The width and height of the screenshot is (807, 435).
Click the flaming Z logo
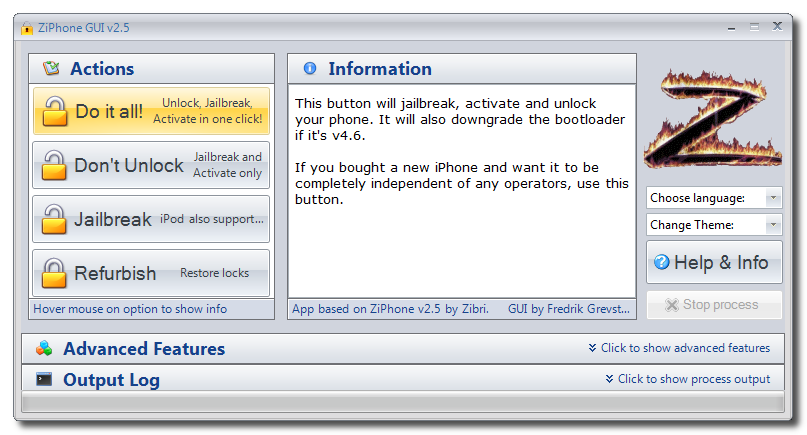tap(714, 120)
